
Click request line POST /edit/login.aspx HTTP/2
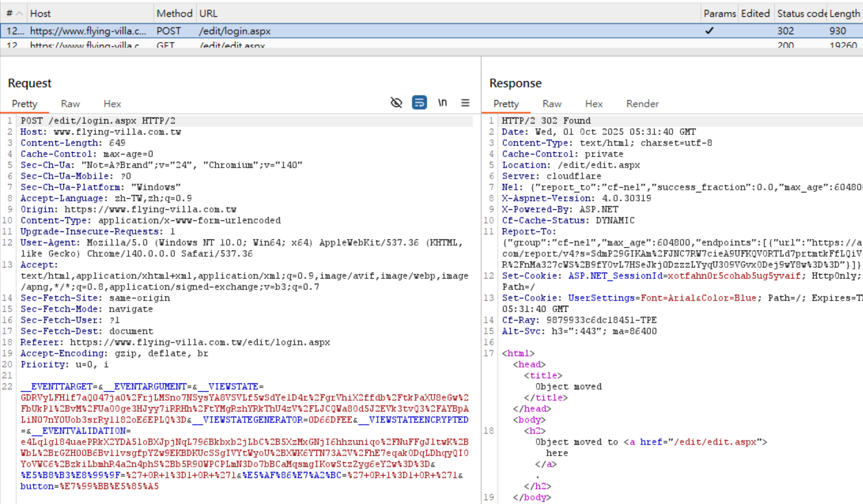[98, 121]
